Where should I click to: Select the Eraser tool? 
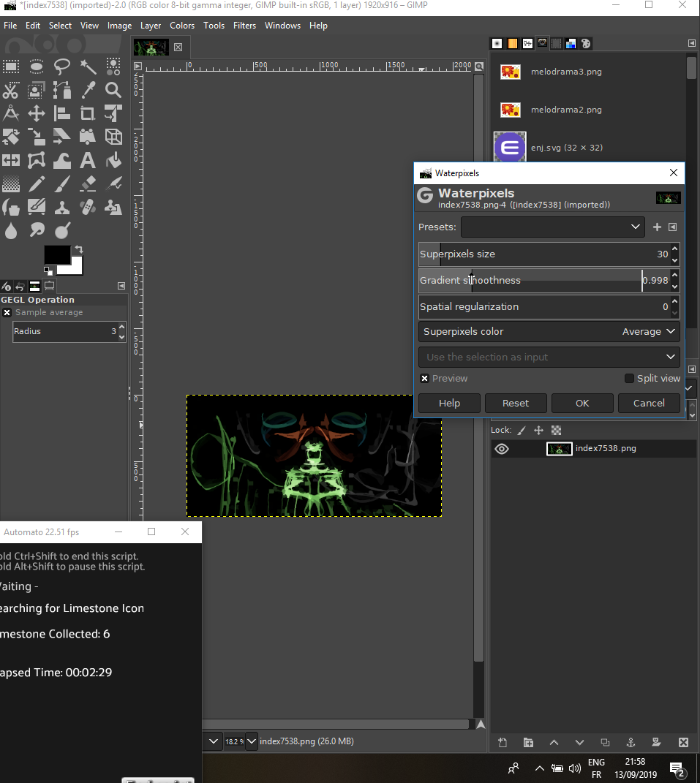pyautogui.click(x=88, y=184)
